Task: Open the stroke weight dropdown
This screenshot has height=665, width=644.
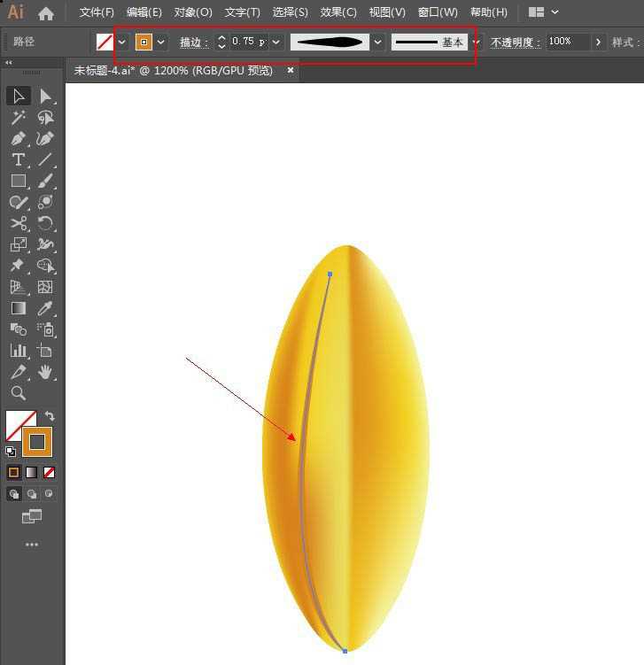Action: coord(276,42)
